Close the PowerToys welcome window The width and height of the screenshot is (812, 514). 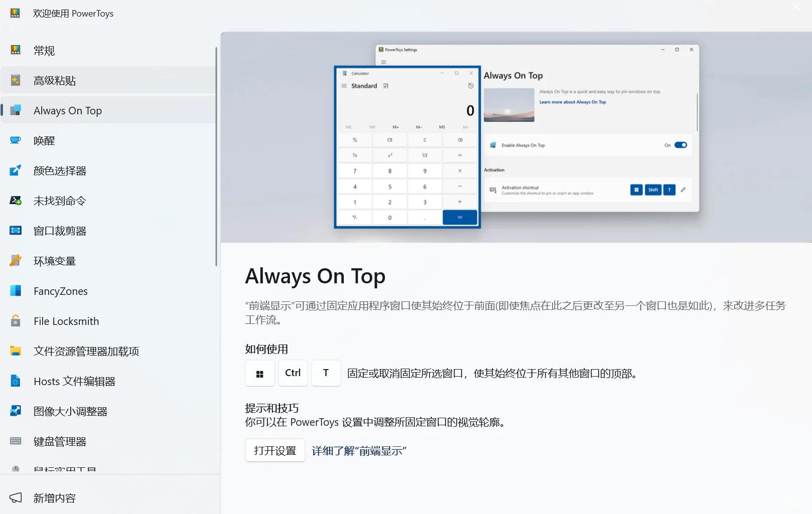tap(796, 6)
